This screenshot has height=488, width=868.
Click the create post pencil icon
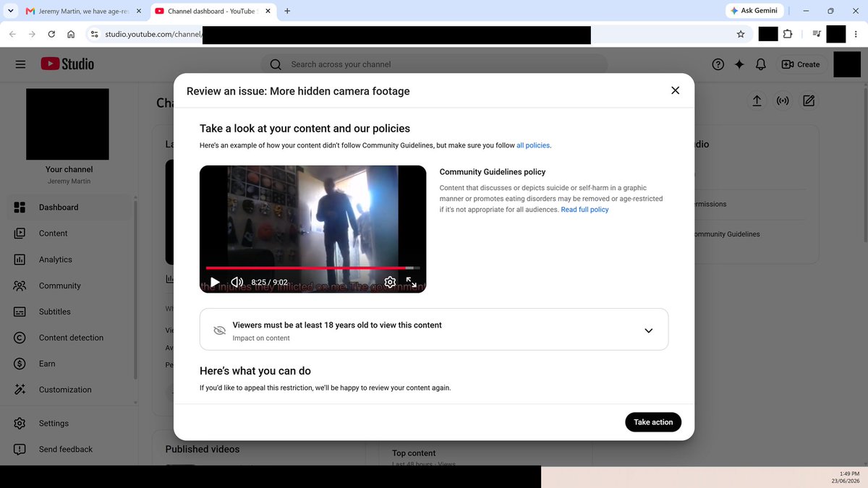[809, 100]
